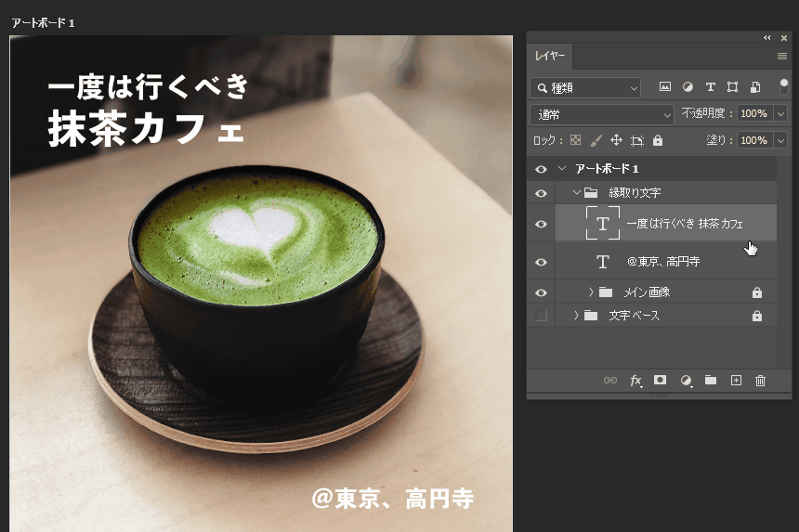Click the link layers icon
This screenshot has height=532, width=799.
(610, 381)
